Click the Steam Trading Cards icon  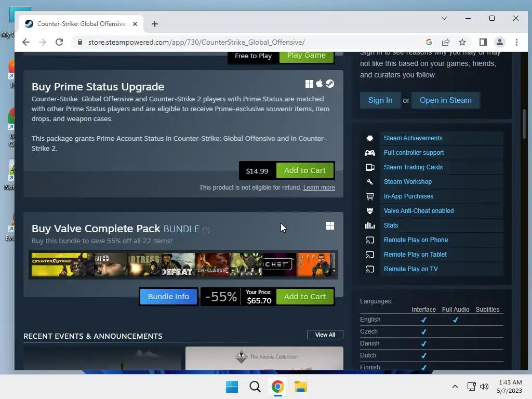coord(370,167)
